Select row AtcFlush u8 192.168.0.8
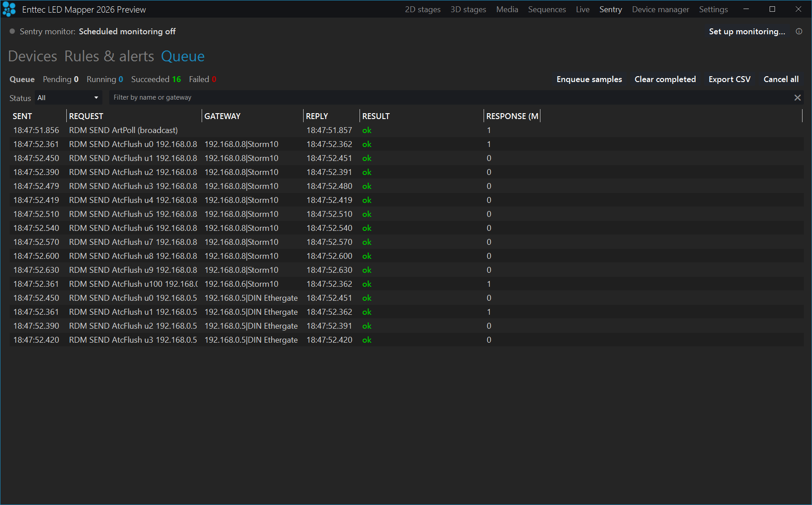Viewport: 812px width, 505px height. click(x=406, y=256)
